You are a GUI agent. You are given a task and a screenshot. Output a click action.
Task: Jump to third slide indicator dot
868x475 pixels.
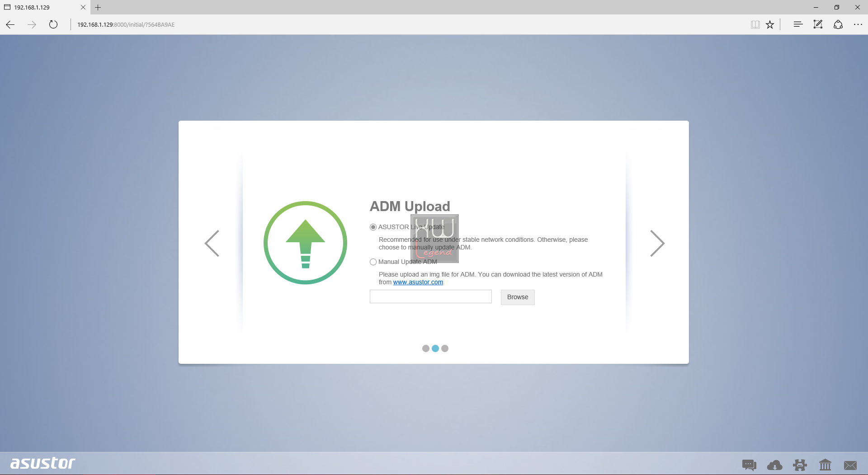point(445,348)
